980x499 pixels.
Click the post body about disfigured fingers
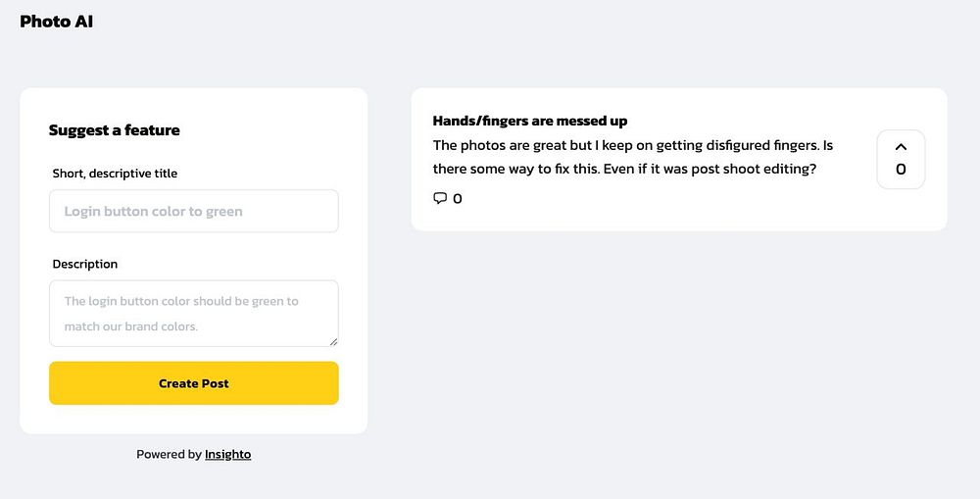coord(633,145)
